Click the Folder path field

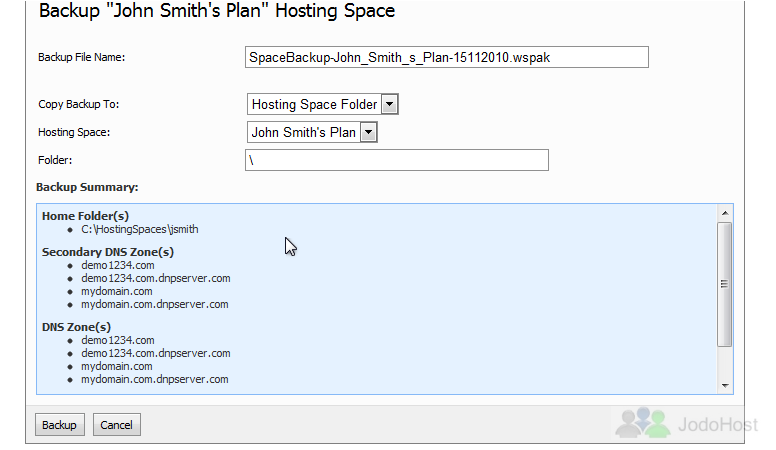pos(397,160)
